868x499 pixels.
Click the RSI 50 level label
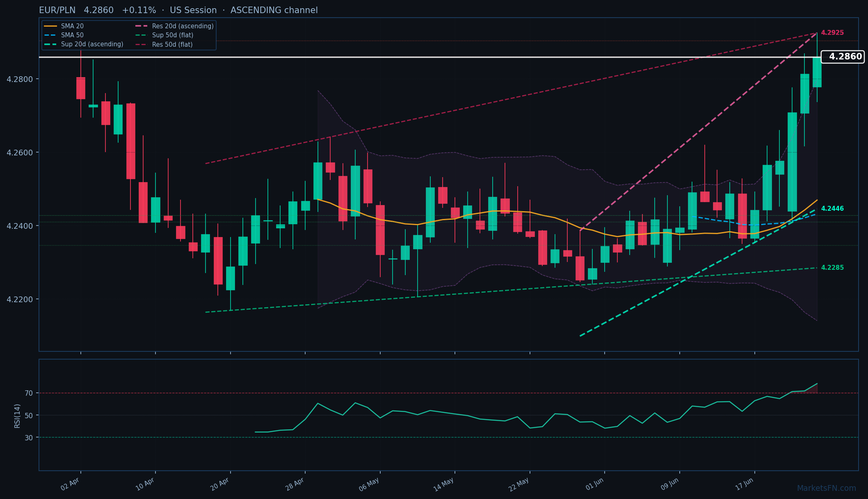pyautogui.click(x=29, y=415)
